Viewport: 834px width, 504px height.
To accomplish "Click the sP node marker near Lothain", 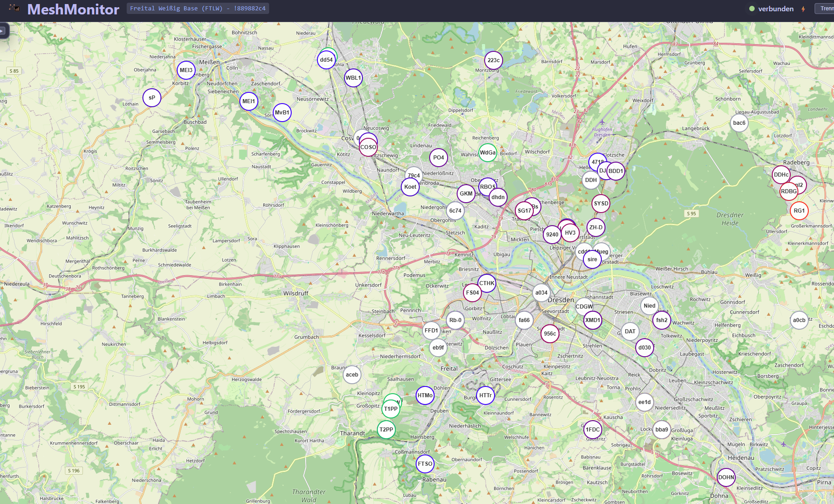I will coord(152,98).
